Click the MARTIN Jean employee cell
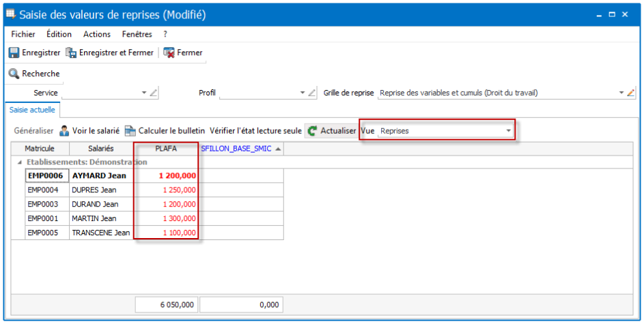Screen dimensions: 644x324 tap(102, 218)
